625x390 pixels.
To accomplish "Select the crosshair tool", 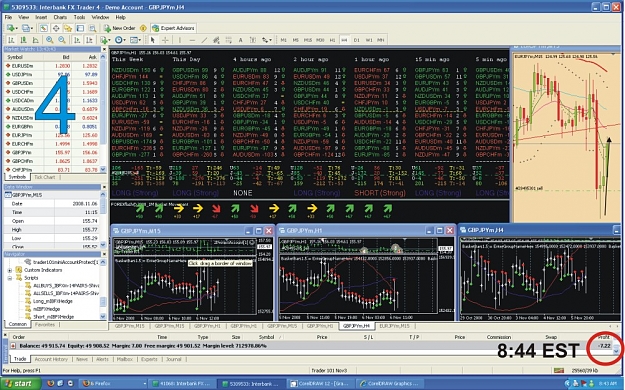I will [165, 40].
